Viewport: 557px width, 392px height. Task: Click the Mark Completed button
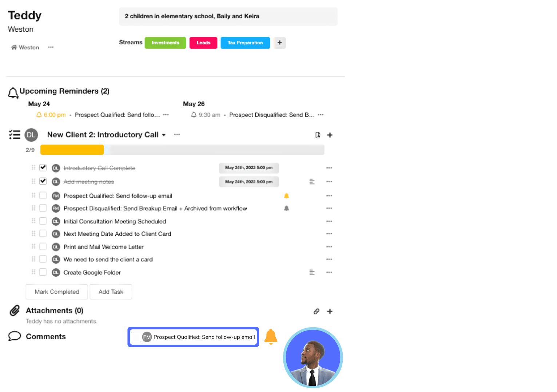click(57, 292)
